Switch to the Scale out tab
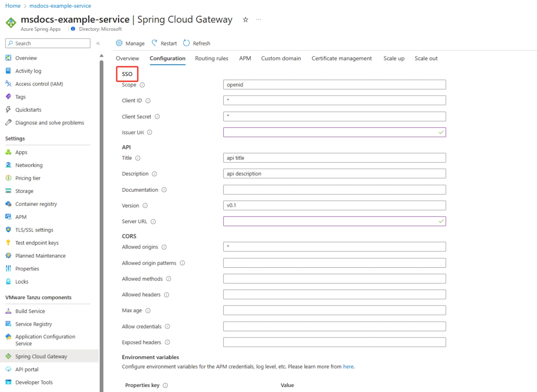The image size is (537, 392). tap(426, 59)
